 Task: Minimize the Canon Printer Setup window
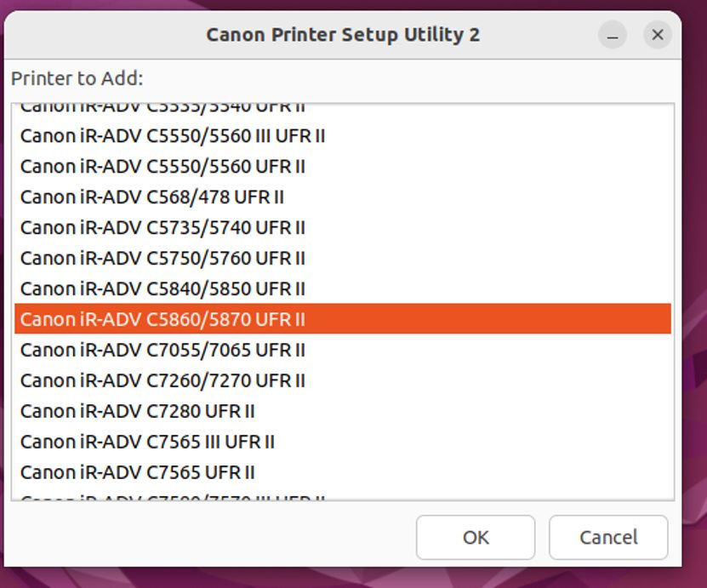[x=613, y=35]
